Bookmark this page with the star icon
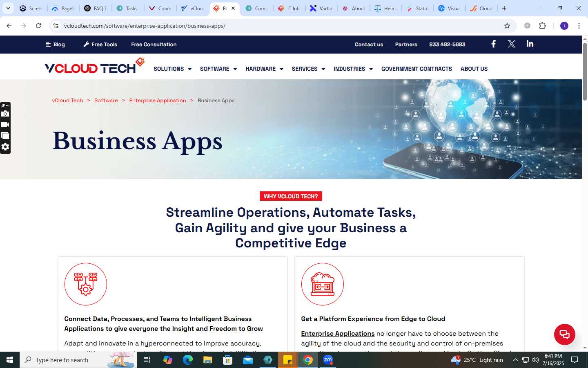 (507, 26)
